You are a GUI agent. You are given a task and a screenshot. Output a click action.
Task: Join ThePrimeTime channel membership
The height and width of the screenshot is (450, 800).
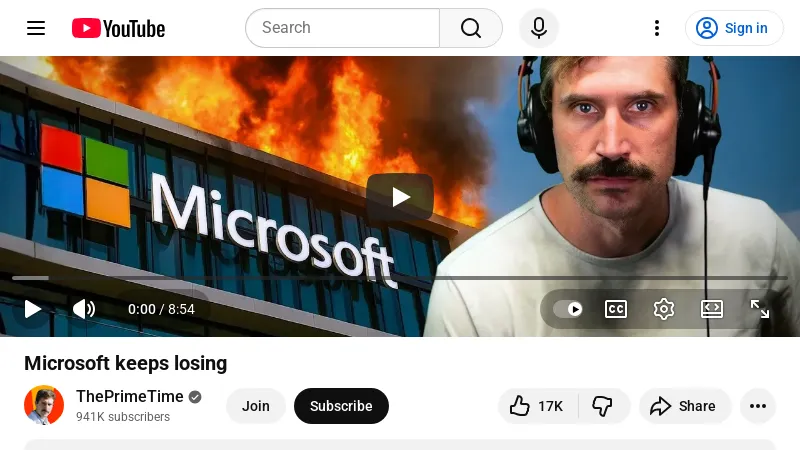coord(256,406)
